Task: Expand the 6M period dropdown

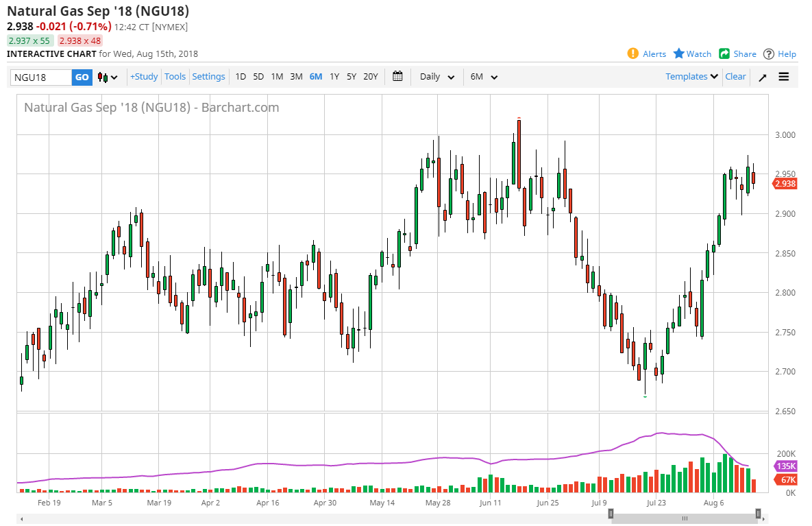Action: (x=484, y=77)
